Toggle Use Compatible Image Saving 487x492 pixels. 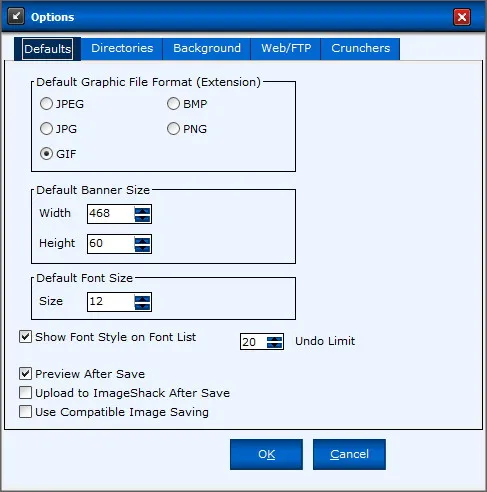coord(25,412)
